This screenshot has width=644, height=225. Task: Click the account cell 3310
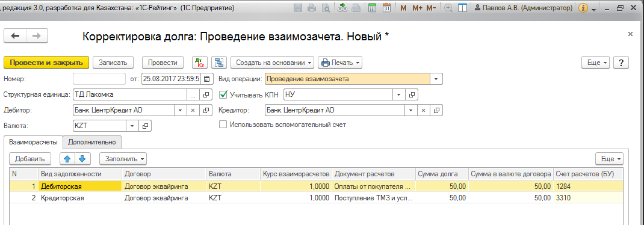coord(588,197)
